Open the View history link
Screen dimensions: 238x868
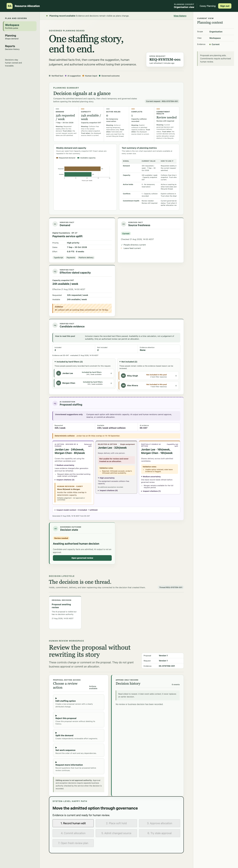(180, 16)
